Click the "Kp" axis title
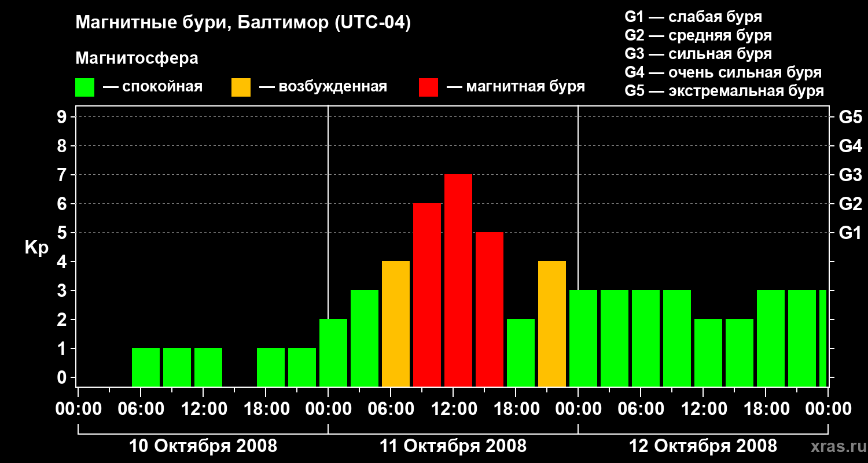The image size is (868, 463). (36, 248)
